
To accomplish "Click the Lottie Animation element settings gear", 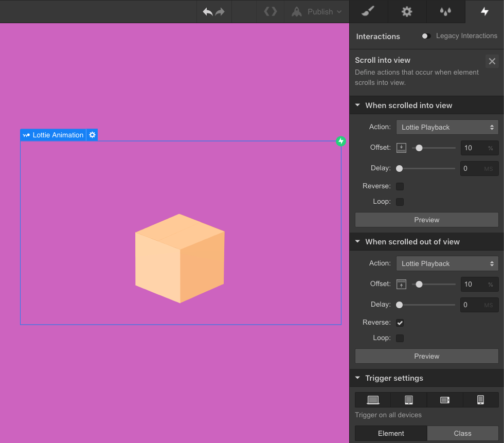I will pyautogui.click(x=92, y=135).
